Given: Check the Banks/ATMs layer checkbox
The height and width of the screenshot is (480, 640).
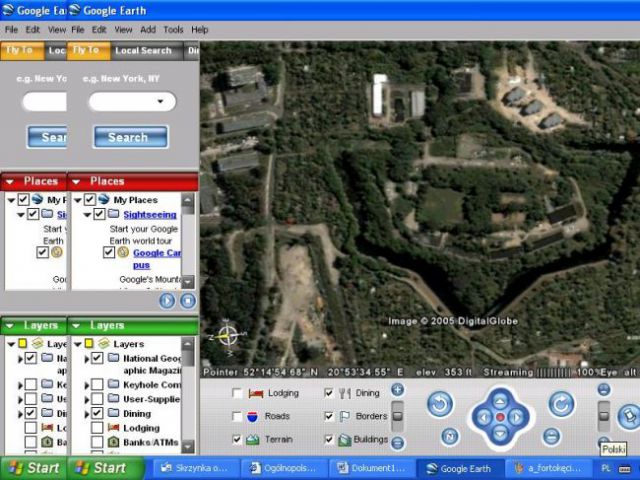Looking at the screenshot, I should click(97, 442).
